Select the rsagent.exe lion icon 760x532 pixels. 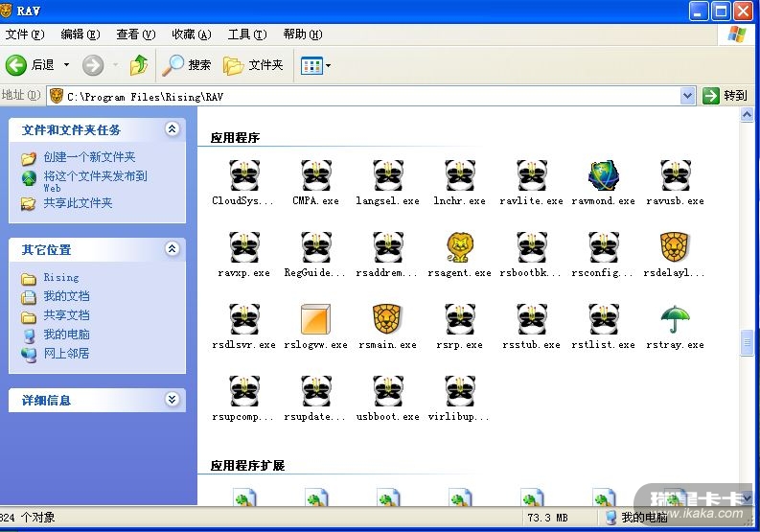tap(460, 247)
